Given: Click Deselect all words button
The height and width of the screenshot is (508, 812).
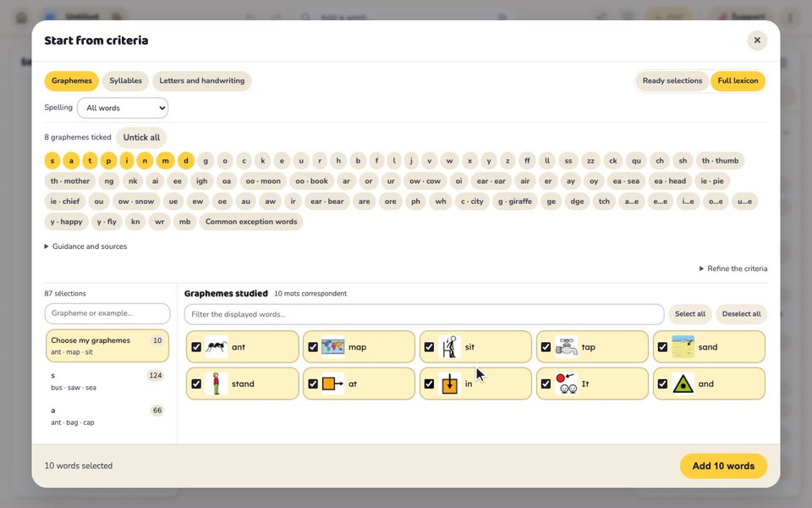Looking at the screenshot, I should tap(742, 314).
